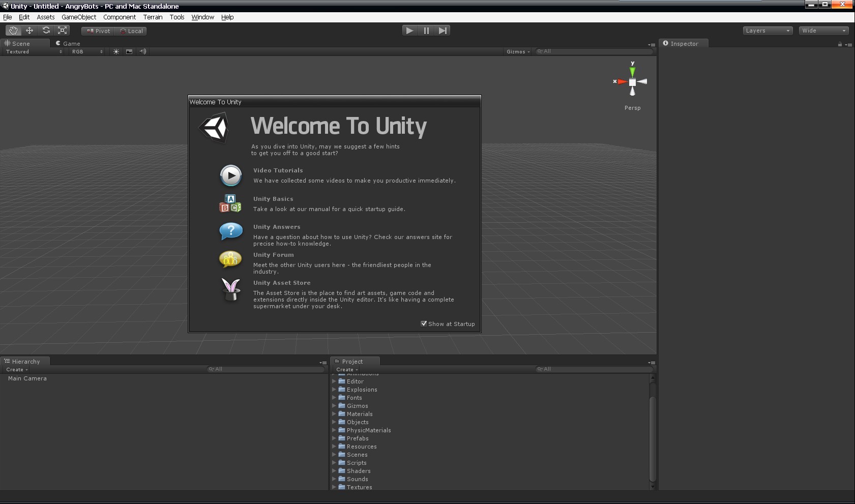Screen dimensions: 855x504
Task: Open the RGB render mode dropdown
Action: point(87,51)
